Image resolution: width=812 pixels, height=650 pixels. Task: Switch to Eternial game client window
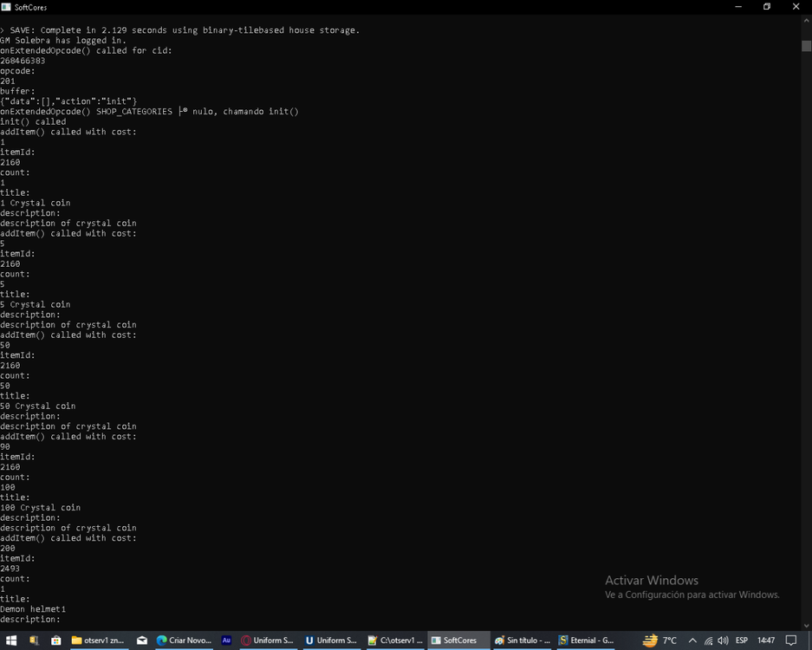point(587,640)
